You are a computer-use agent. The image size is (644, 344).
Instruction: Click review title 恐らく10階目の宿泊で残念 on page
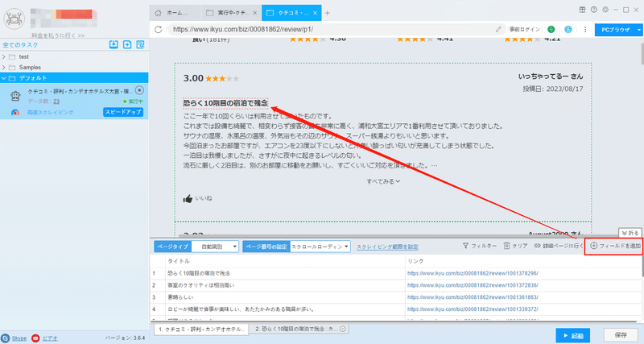pos(225,103)
